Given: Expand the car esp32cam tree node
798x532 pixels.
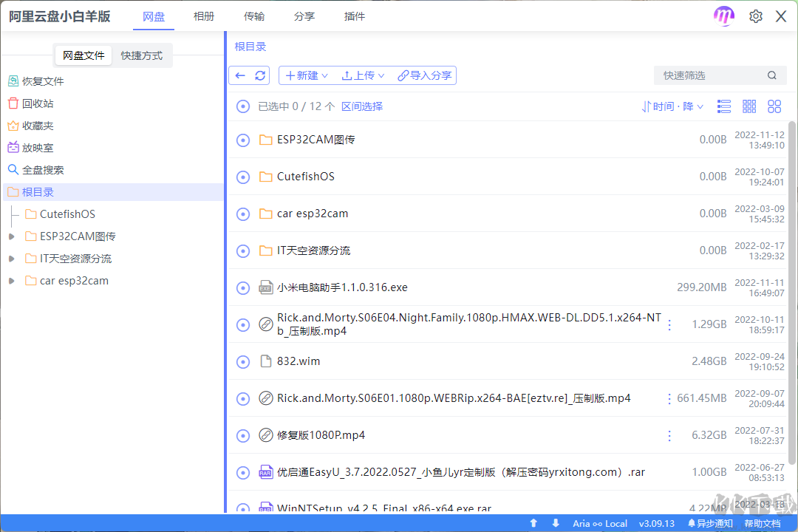Looking at the screenshot, I should [x=11, y=280].
